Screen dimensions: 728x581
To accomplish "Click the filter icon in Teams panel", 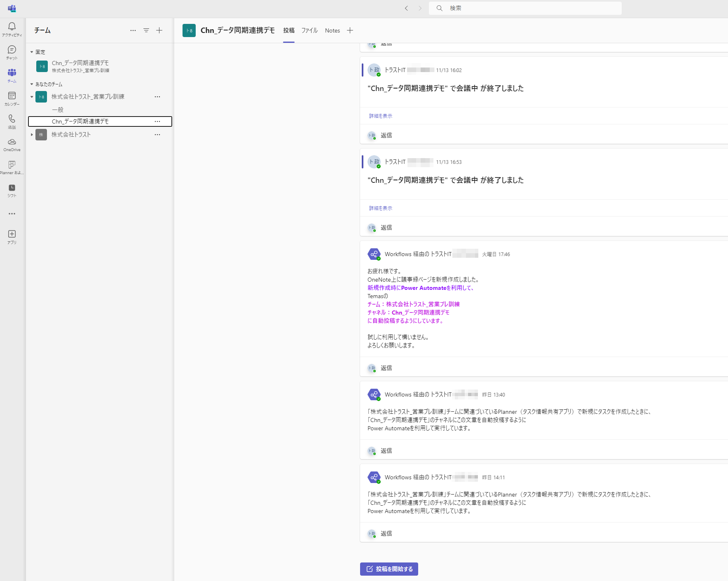I will [x=146, y=30].
